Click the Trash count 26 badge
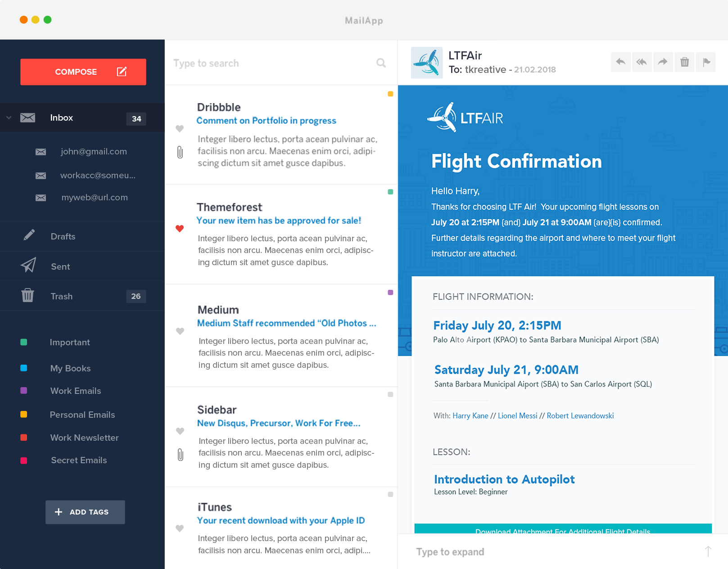The width and height of the screenshot is (728, 569). [136, 296]
